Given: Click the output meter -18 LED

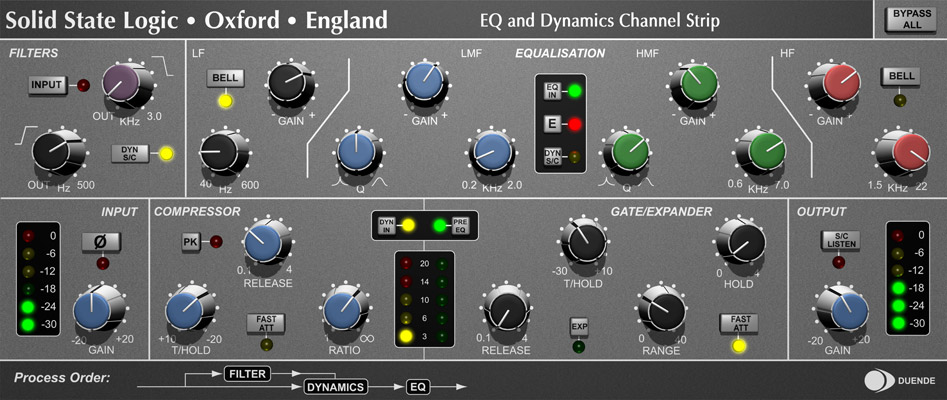Looking at the screenshot, I should coord(899,288).
